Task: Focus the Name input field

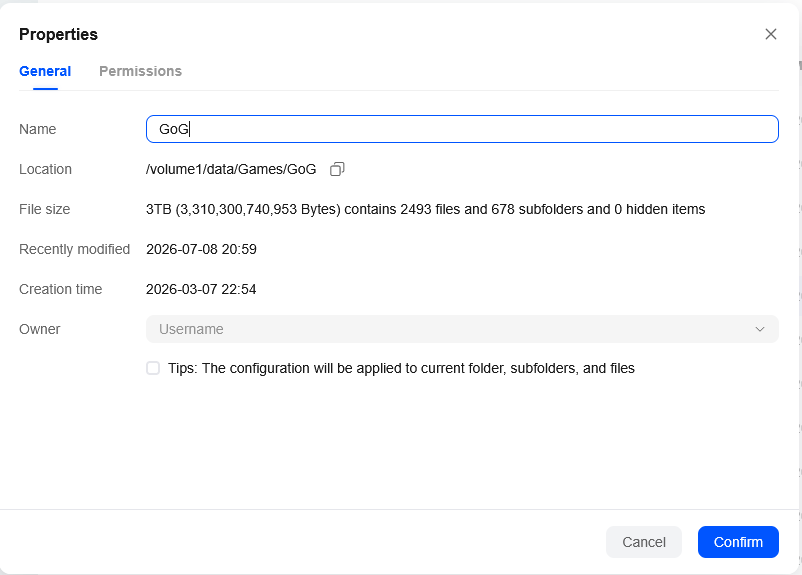Action: 462,129
